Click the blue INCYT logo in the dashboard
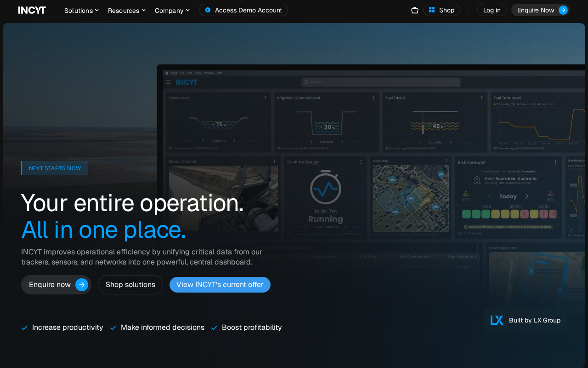Image resolution: width=588 pixels, height=368 pixels. pyautogui.click(x=187, y=82)
